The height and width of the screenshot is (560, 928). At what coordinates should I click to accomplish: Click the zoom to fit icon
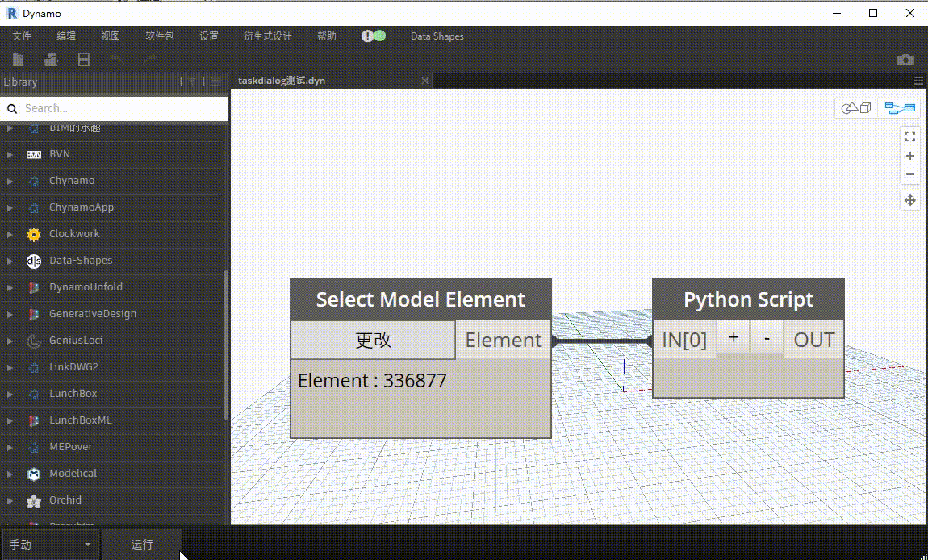[910, 136]
